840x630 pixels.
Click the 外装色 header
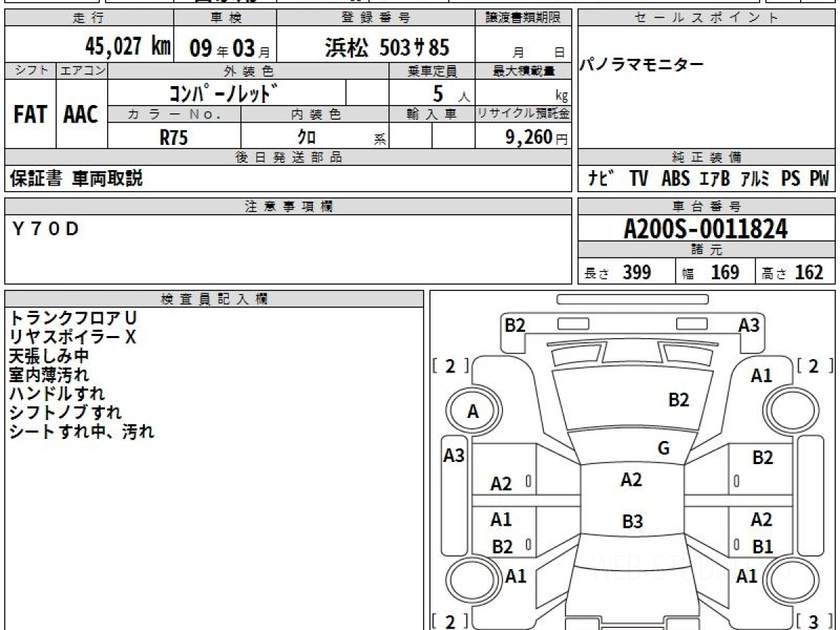[248, 71]
